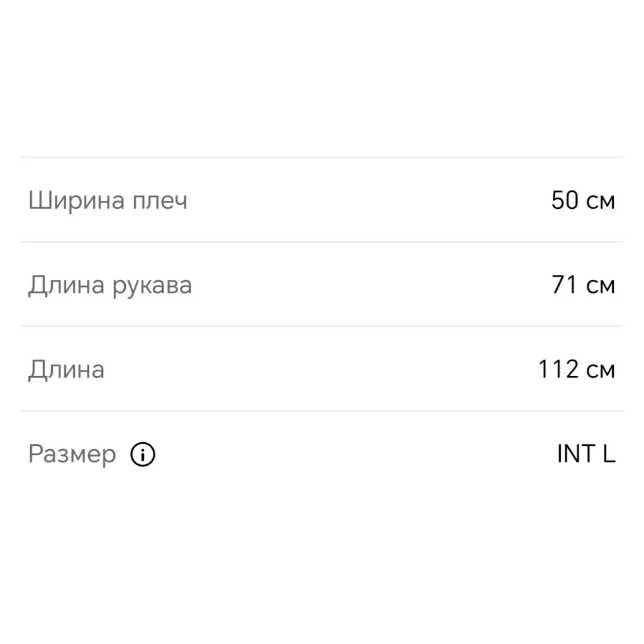
Task: Click the word 'рукава' in second row
Action: tap(152, 286)
